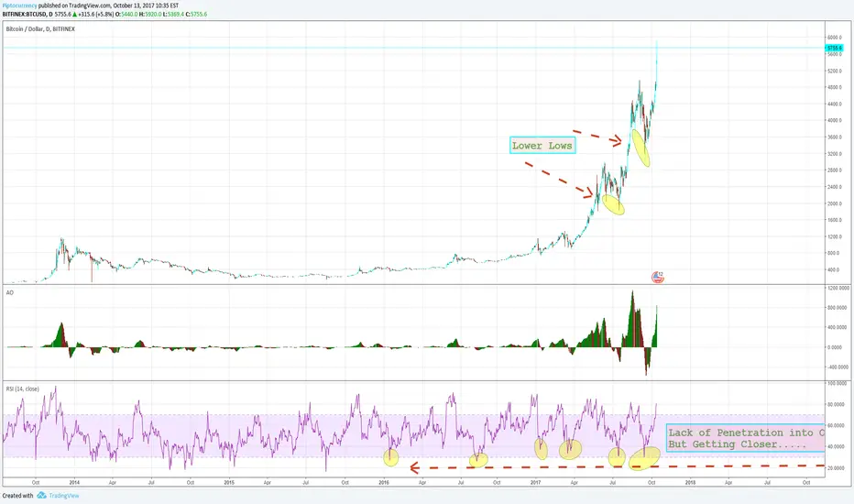Viewport: 854px width, 504px height.
Task: Click the 4400.0 price axis label
Action: click(835, 104)
